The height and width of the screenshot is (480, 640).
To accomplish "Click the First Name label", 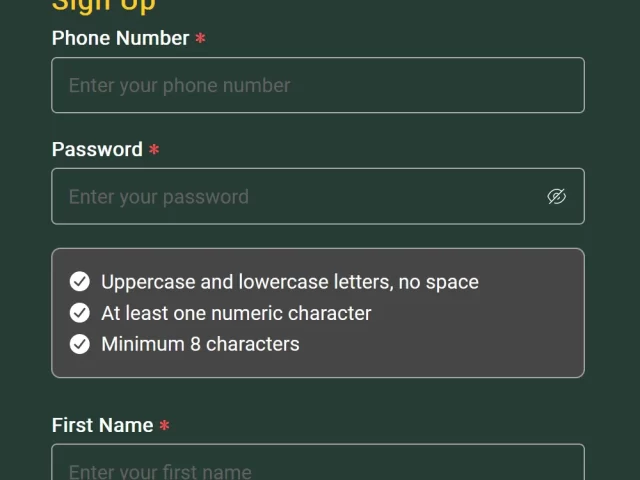I will click(x=102, y=425).
